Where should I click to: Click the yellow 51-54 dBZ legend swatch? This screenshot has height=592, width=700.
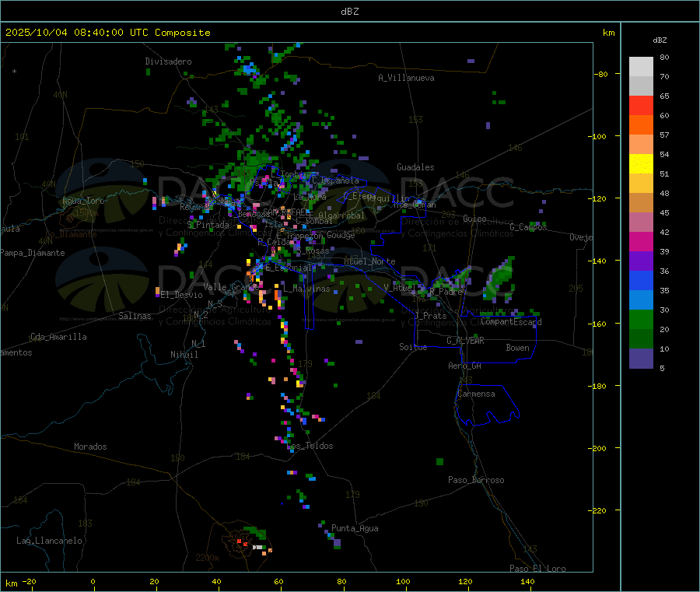[x=641, y=164]
